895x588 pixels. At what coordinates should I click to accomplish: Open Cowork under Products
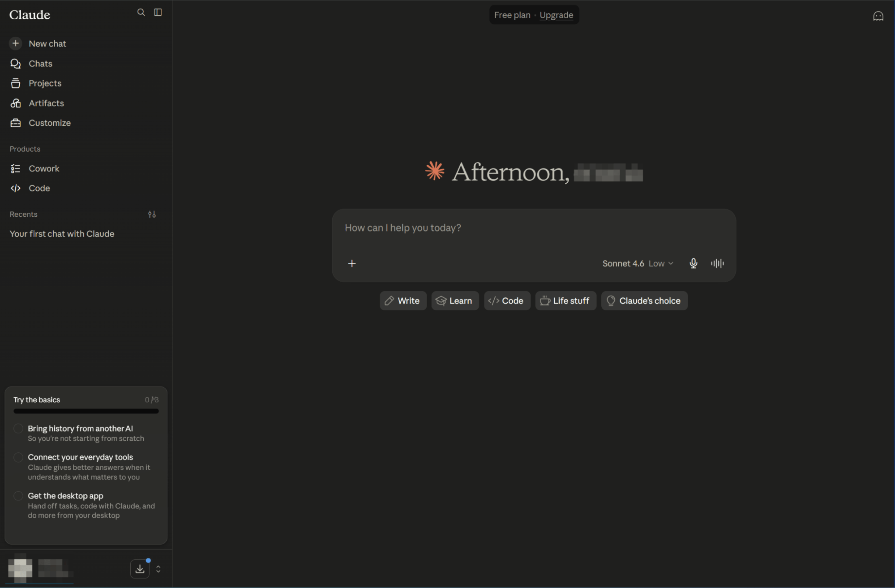click(x=44, y=168)
